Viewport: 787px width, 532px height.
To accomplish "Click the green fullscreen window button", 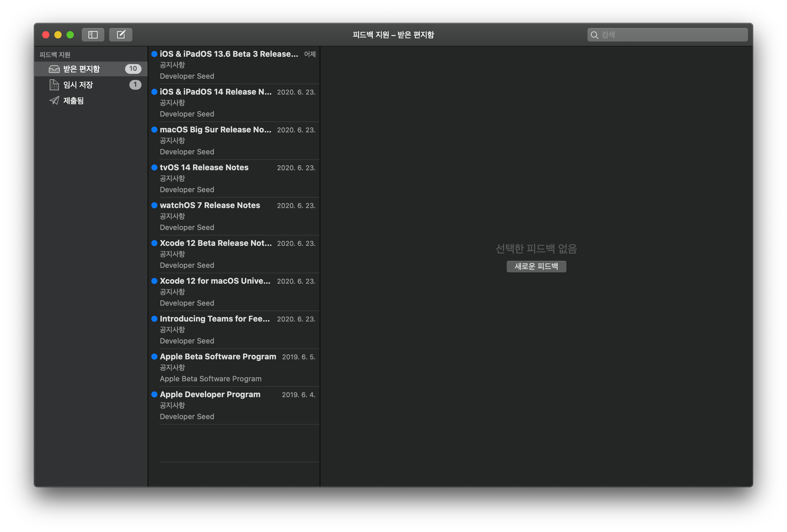I will click(70, 35).
